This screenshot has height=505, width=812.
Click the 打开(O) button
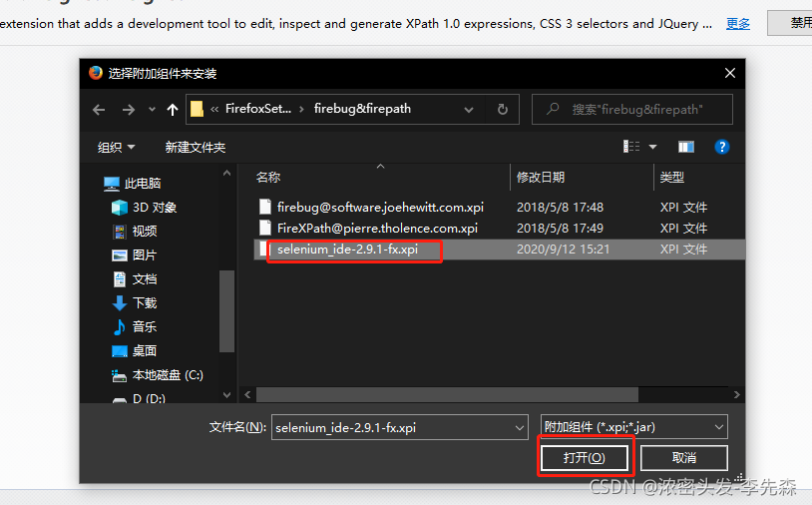[585, 458]
